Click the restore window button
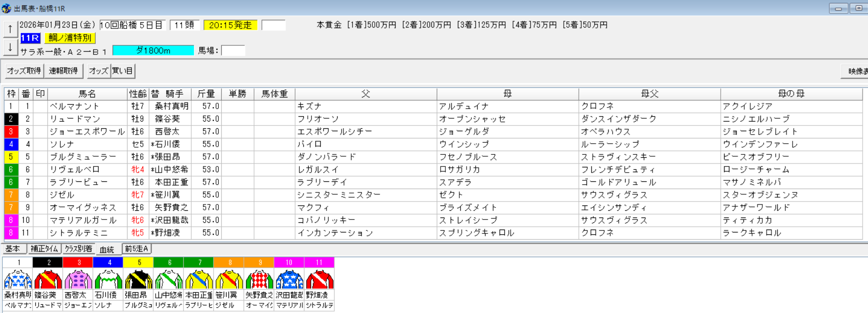The height and width of the screenshot is (313, 868). [x=858, y=8]
